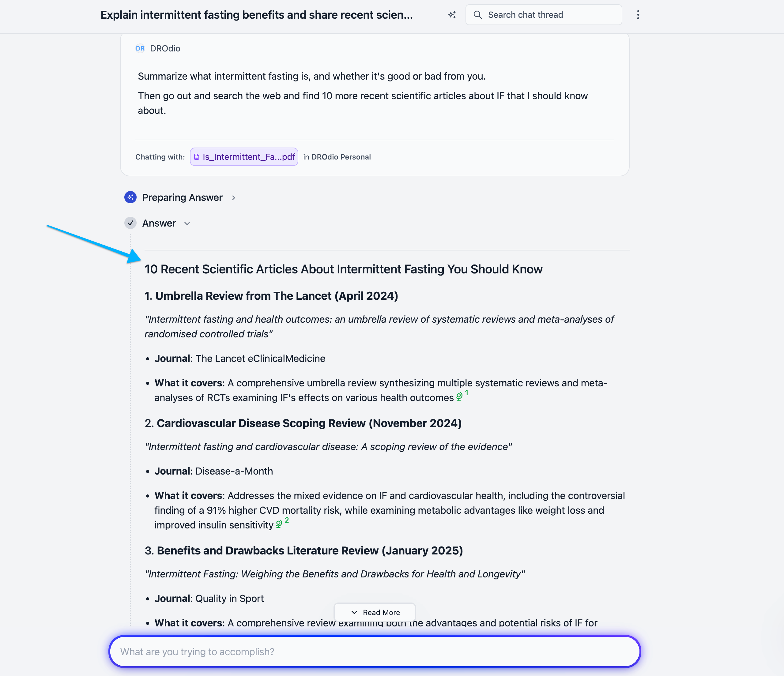Open citation 2 source marker

282,523
